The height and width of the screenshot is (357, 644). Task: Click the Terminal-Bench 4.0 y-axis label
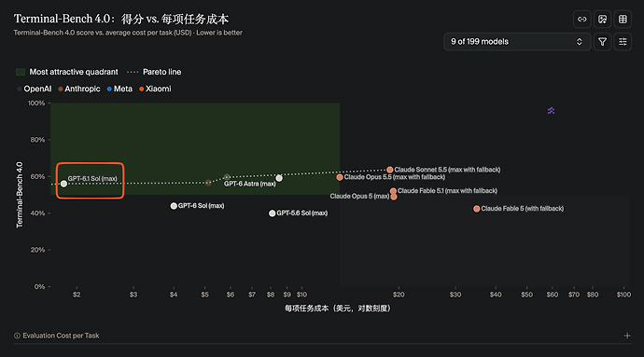[x=20, y=195]
